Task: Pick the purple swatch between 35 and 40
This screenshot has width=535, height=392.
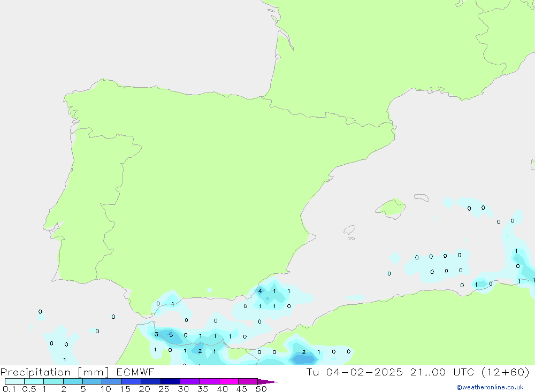Action: (209, 381)
